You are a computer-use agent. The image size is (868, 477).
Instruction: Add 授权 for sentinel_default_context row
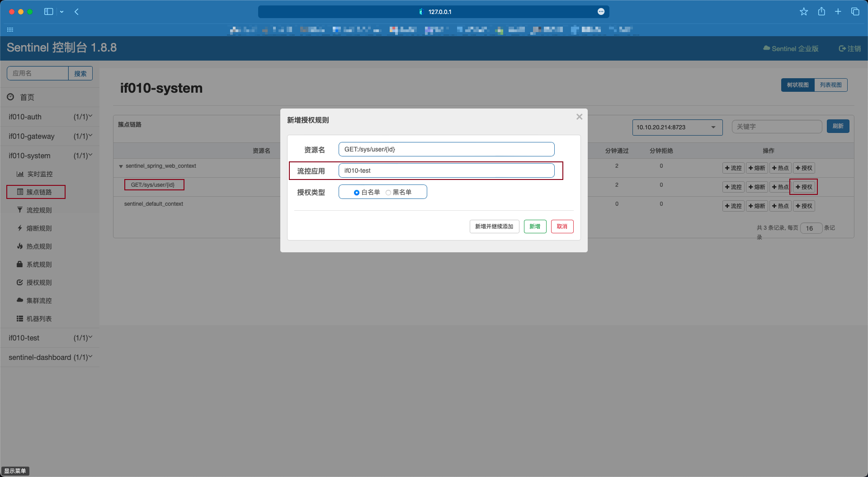coord(804,206)
